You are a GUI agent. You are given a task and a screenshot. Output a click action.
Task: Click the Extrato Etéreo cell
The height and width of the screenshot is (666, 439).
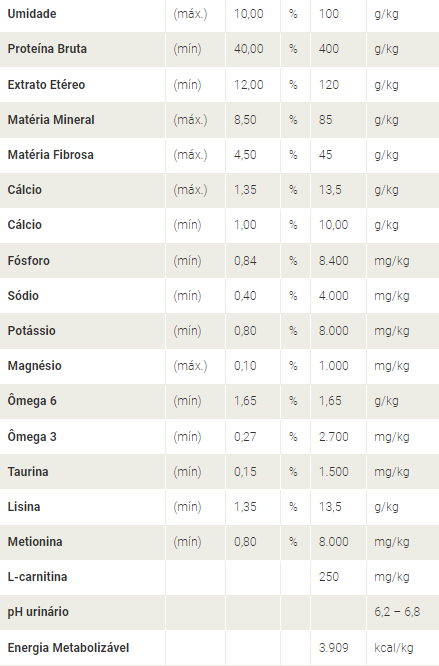46,85
